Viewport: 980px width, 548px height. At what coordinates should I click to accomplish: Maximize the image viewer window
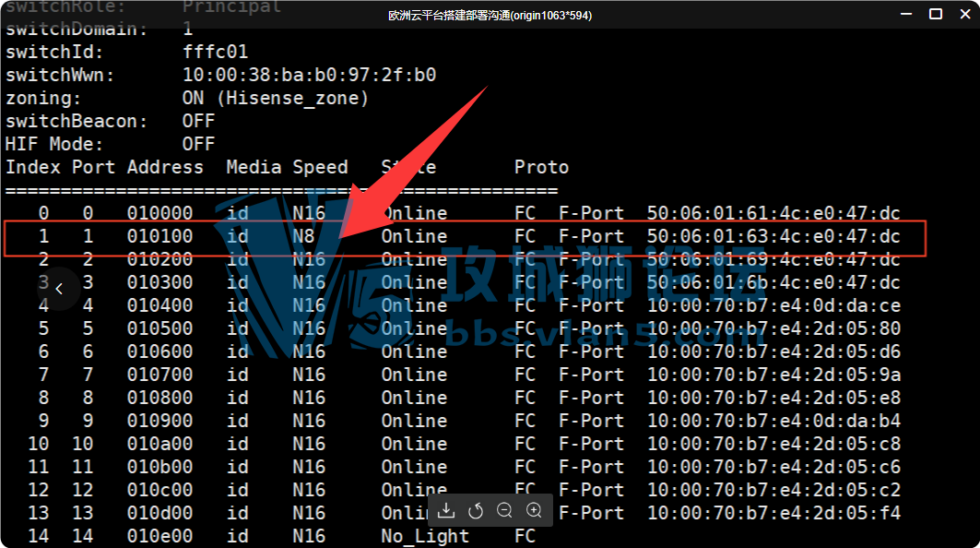tap(936, 14)
